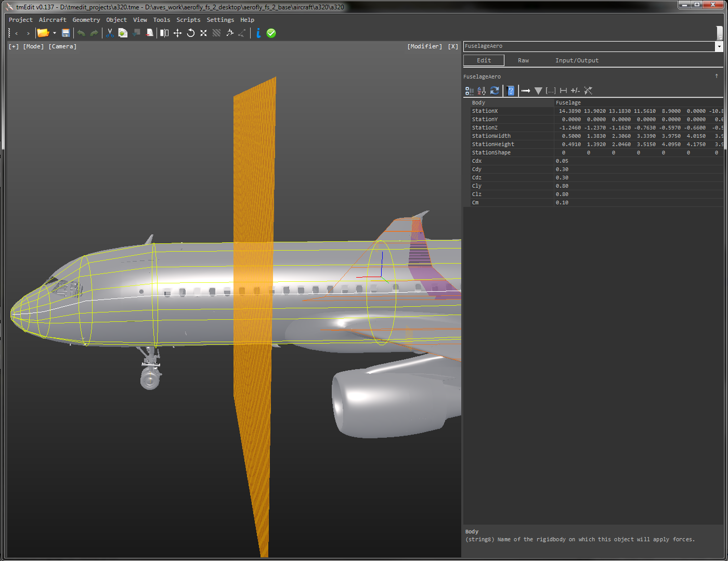Toggle the help description panel button
Image resolution: width=728 pixels, height=561 pixels.
(x=511, y=91)
